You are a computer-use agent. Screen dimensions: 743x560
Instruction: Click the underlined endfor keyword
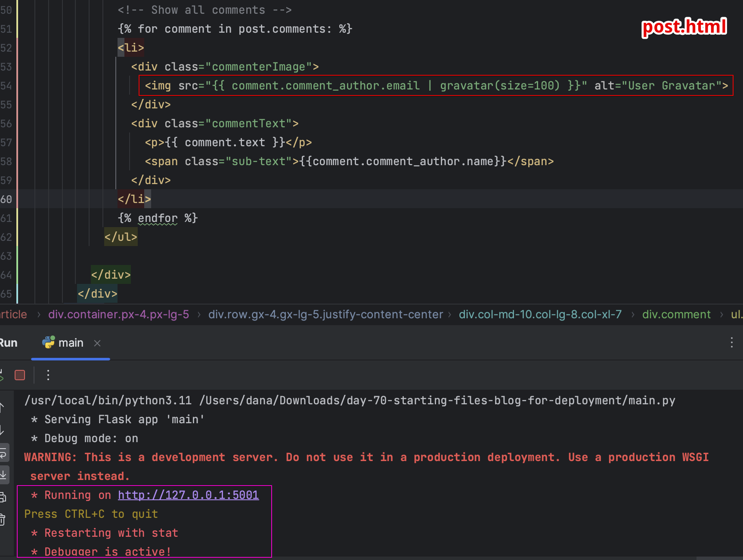(x=158, y=218)
